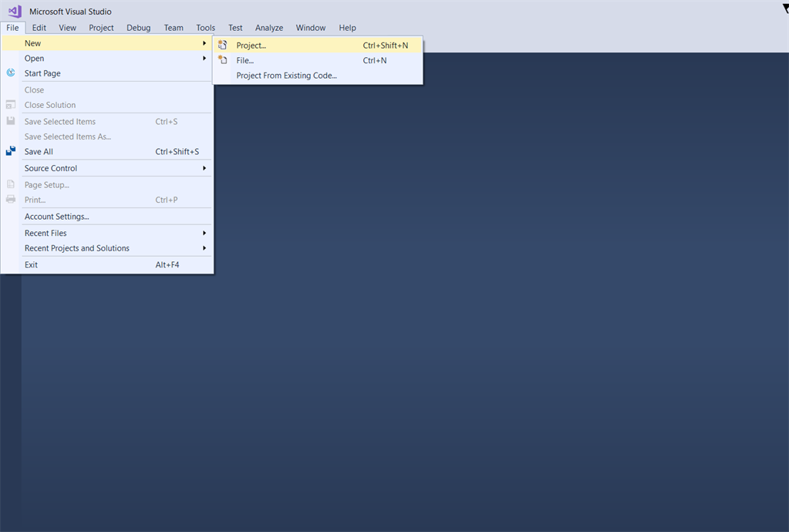
Task: Click the Ctrl+N shortcut text
Action: point(375,60)
